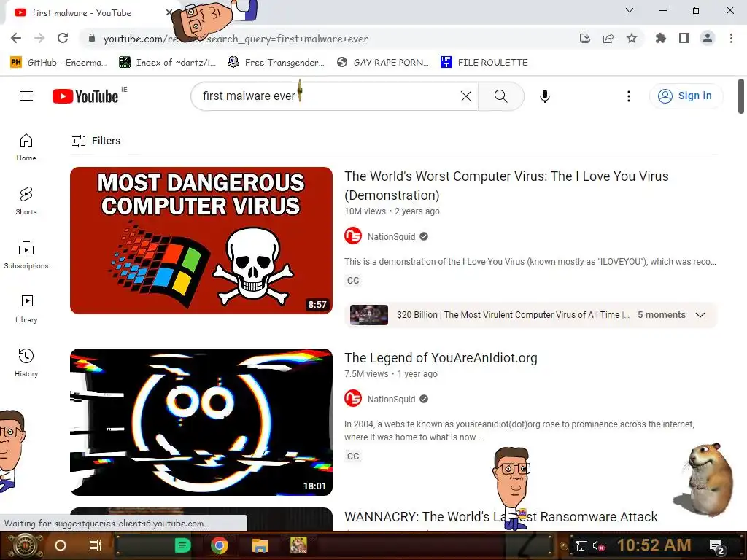Viewport: 747px width, 560px height.
Task: Open Most Dangerous Computer Virus thumbnail
Action: click(201, 241)
